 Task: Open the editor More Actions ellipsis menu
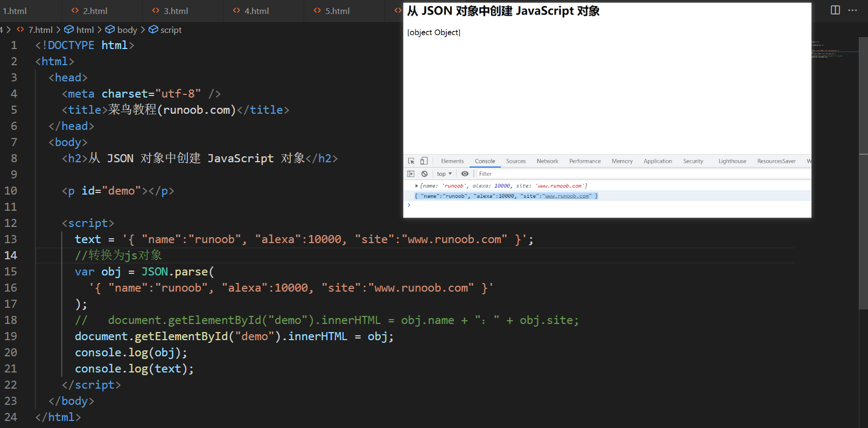852,10
